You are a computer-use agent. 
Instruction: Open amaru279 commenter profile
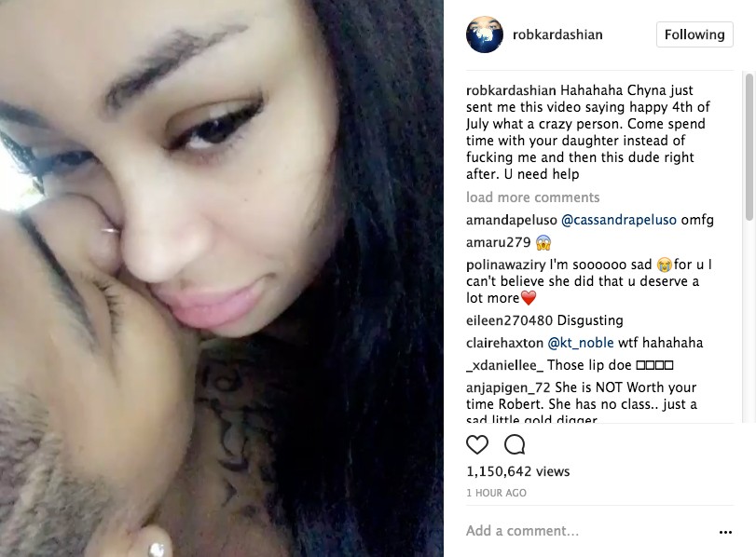498,242
